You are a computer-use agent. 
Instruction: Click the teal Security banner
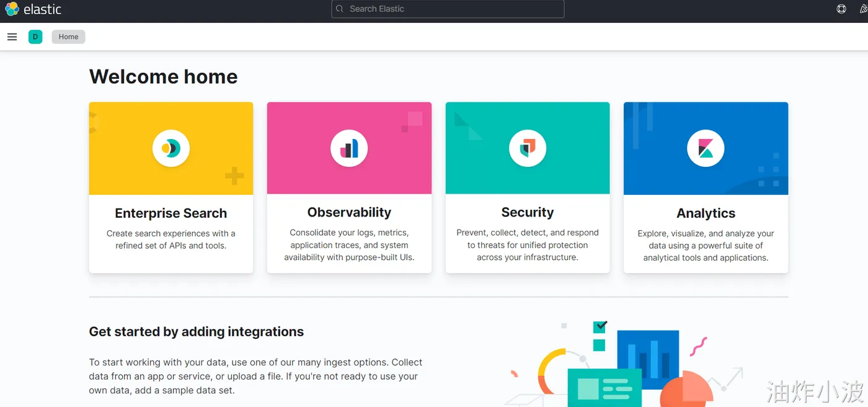[528, 148]
